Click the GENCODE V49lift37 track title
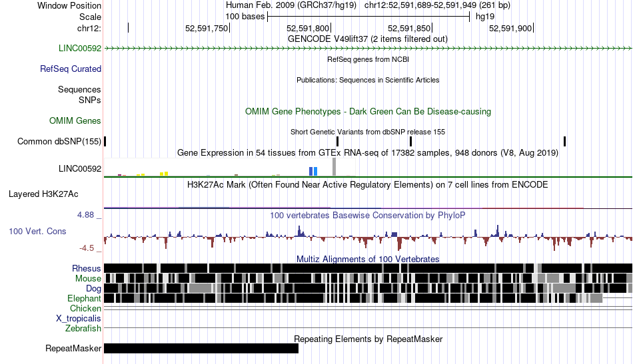The width and height of the screenshot is (633, 364). click(367, 39)
